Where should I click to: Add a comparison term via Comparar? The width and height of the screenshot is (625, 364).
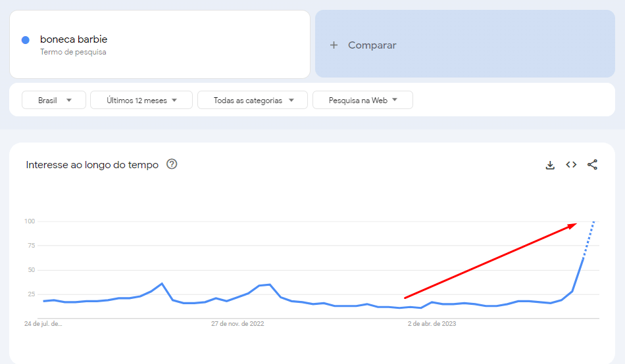[x=465, y=44]
